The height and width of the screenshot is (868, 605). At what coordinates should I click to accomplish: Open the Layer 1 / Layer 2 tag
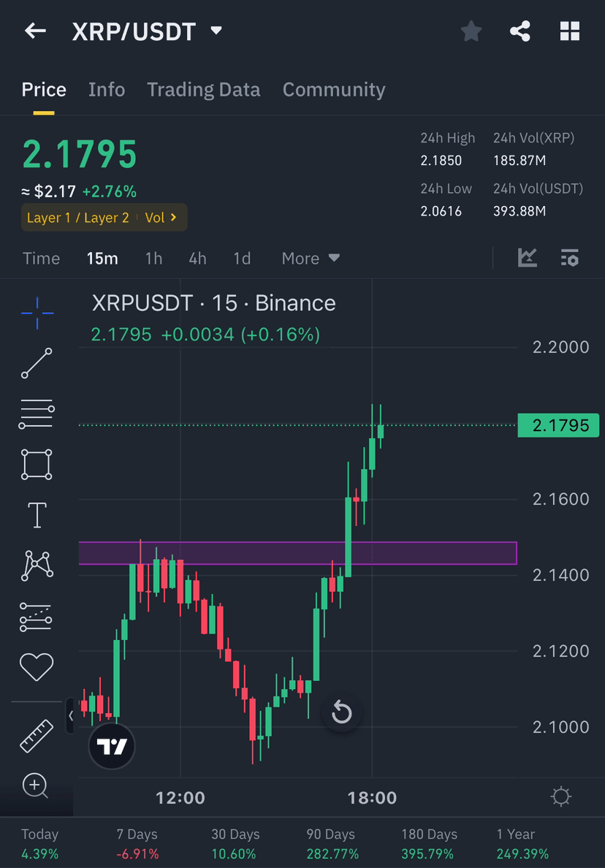coord(78,218)
